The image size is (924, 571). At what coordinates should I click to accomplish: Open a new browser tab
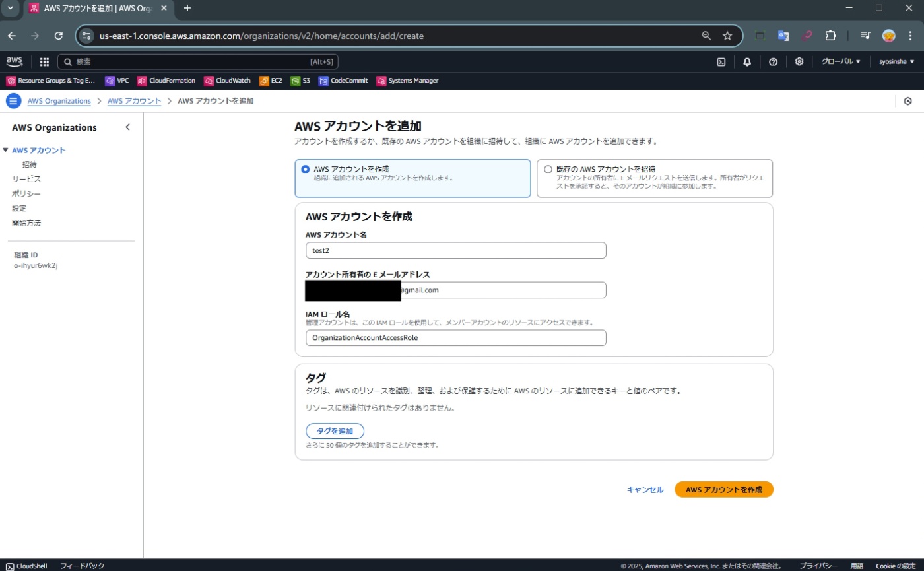187,8
